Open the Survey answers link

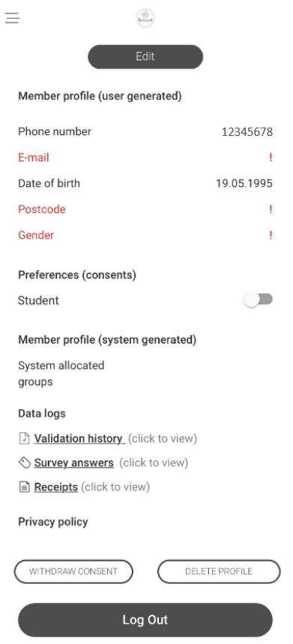pos(73,463)
